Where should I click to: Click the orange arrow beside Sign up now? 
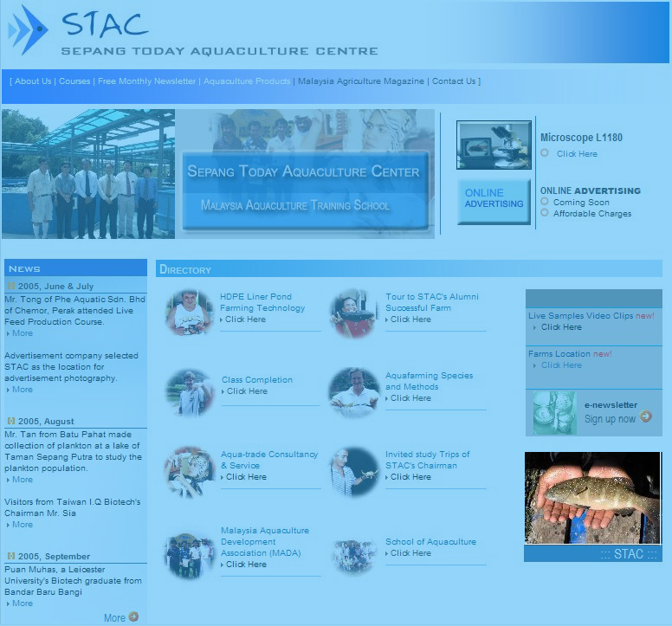[645, 417]
